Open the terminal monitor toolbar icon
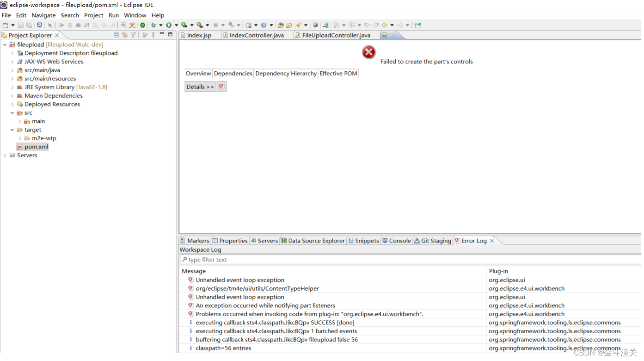 click(40, 25)
